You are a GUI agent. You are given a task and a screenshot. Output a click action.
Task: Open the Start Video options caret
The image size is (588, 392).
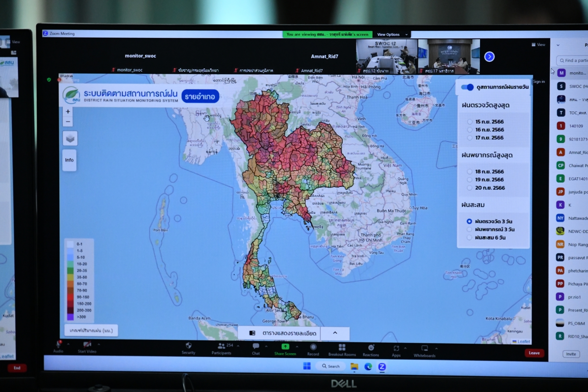click(99, 344)
